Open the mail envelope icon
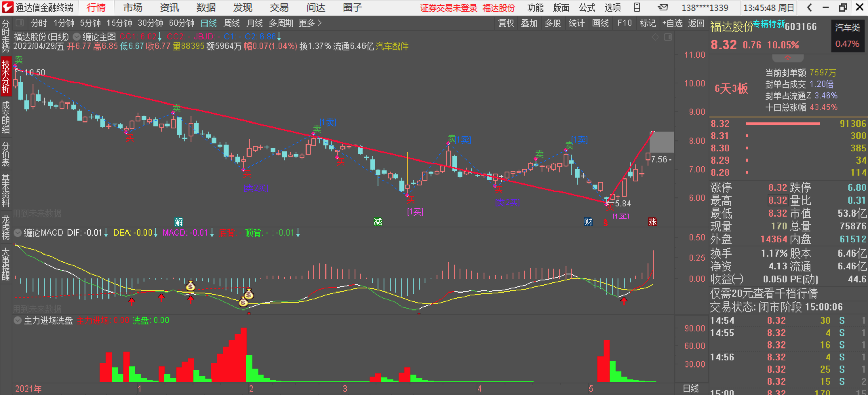868x395 pixels. (x=663, y=7)
